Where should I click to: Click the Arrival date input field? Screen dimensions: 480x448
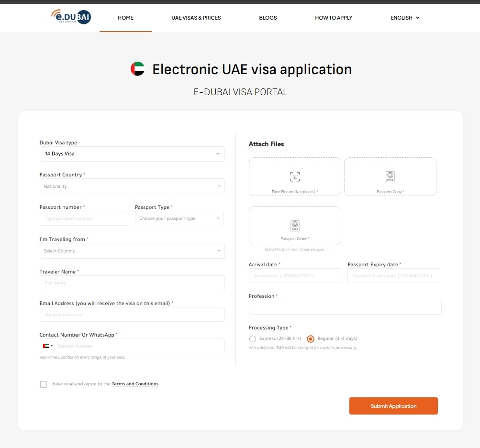coord(295,276)
